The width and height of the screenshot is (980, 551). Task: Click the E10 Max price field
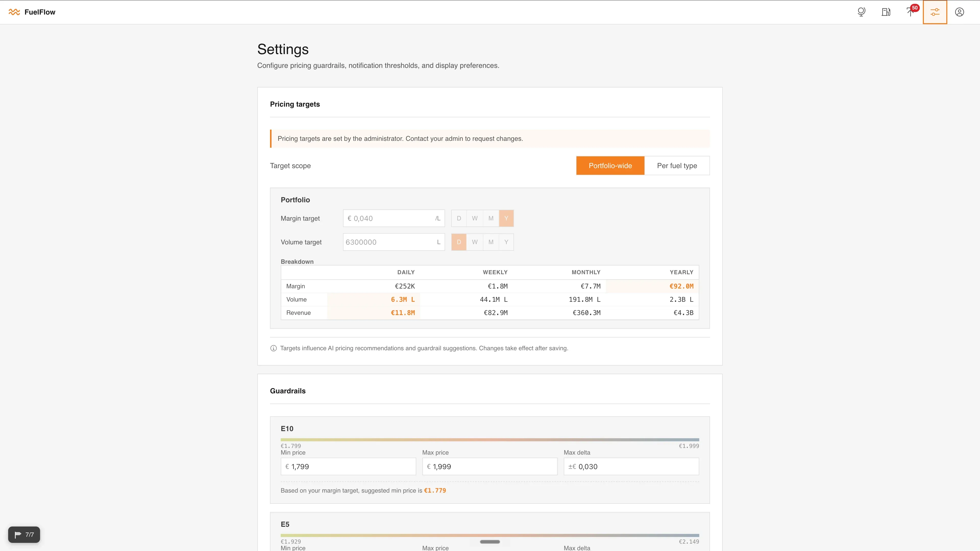click(x=490, y=467)
